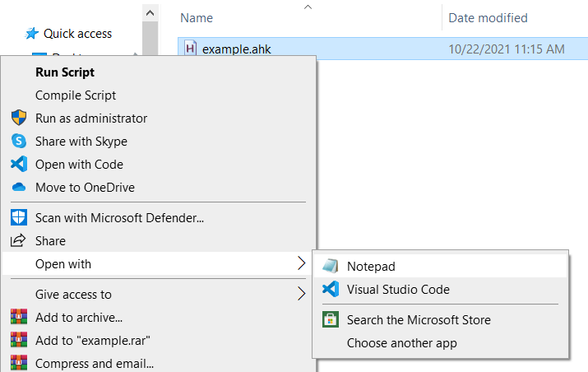The image size is (588, 372).
Task: Sort files by the Name column header
Action: (197, 17)
